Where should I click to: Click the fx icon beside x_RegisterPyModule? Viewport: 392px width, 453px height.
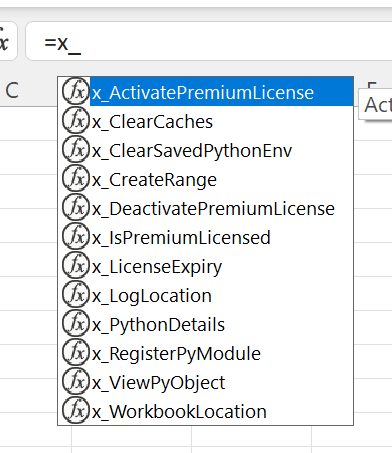(x=76, y=353)
